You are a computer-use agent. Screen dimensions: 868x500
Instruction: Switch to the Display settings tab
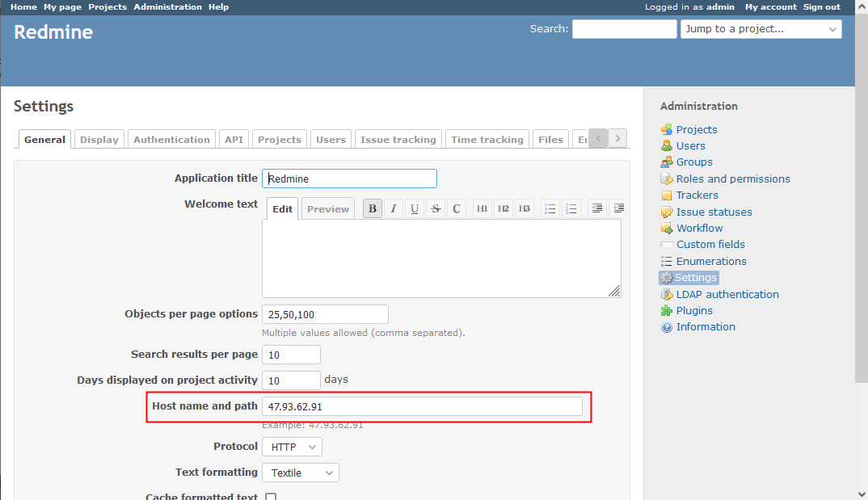(99, 140)
